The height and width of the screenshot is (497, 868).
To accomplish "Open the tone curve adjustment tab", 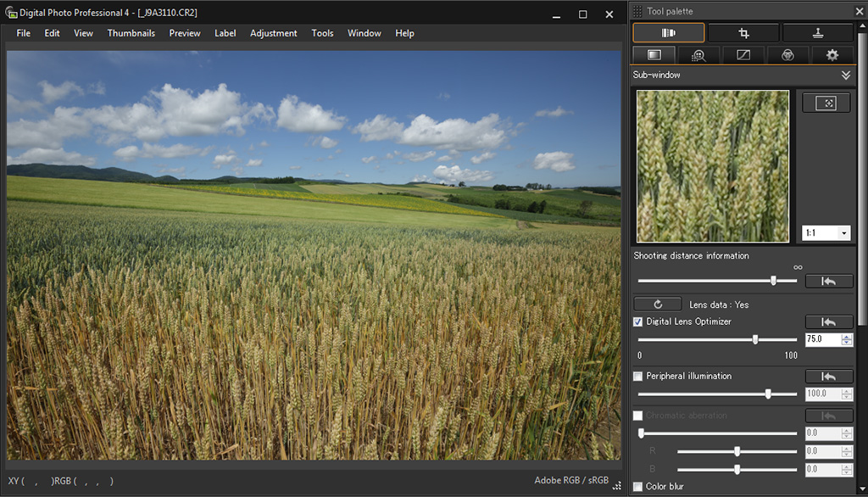I will click(743, 55).
